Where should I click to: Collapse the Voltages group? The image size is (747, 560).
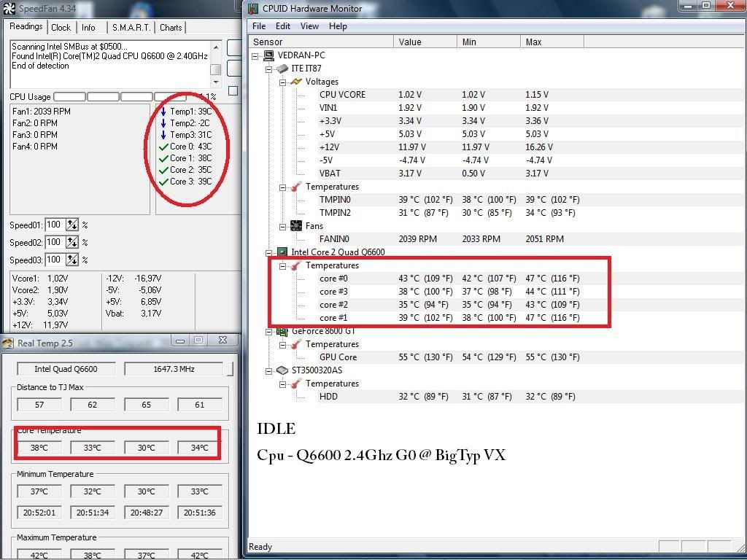click(282, 82)
